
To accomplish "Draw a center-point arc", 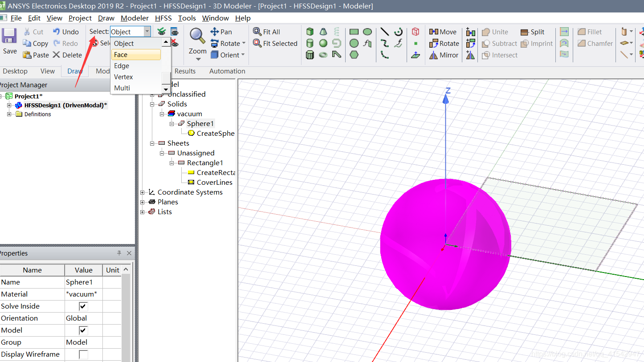I will 399,32.
